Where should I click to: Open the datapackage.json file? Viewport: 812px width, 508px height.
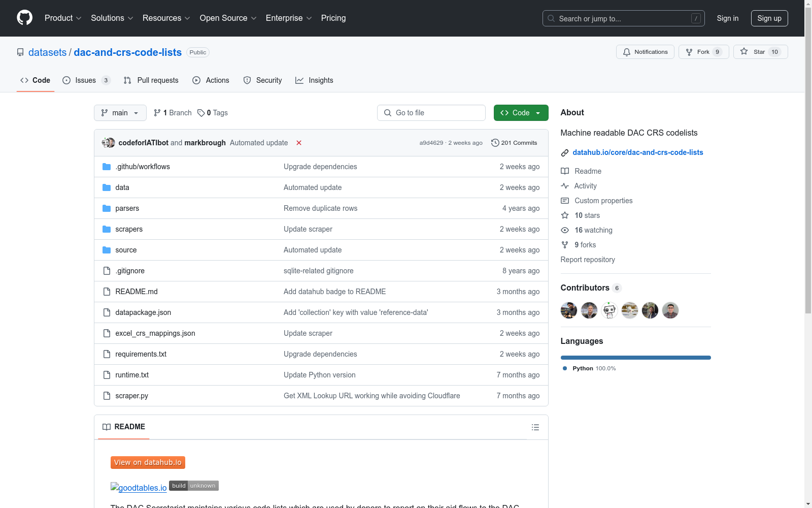coord(143,312)
